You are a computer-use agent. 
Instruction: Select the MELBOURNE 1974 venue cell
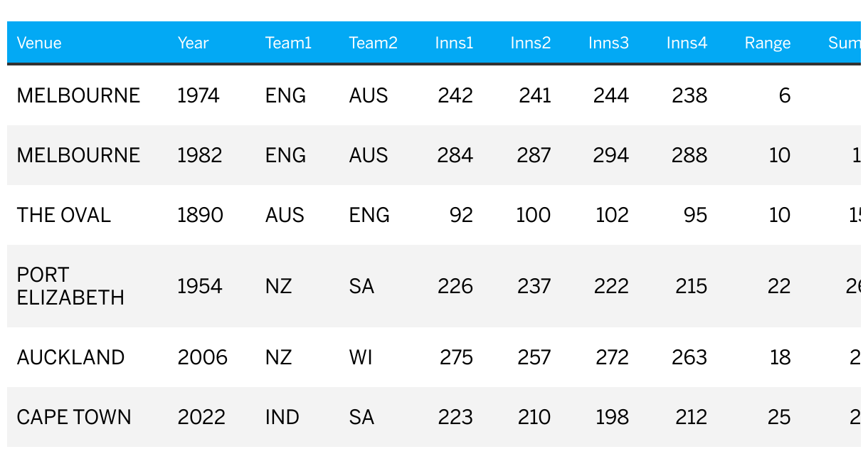click(x=78, y=95)
